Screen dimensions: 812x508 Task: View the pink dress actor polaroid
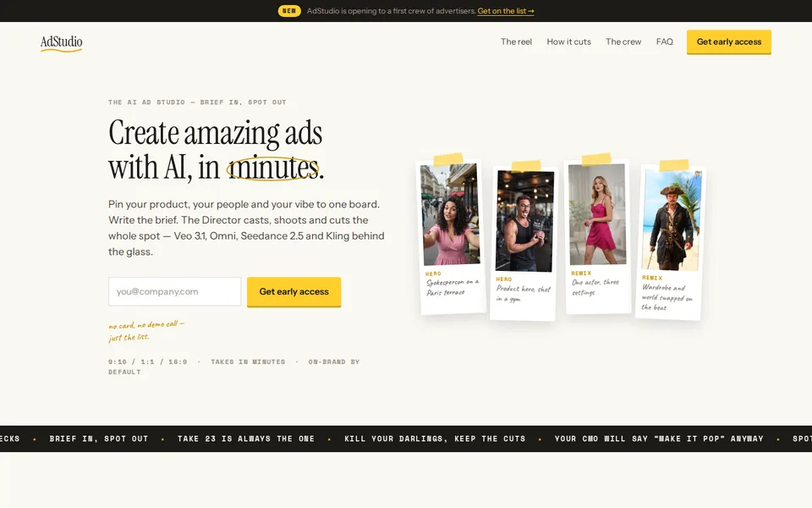point(597,214)
